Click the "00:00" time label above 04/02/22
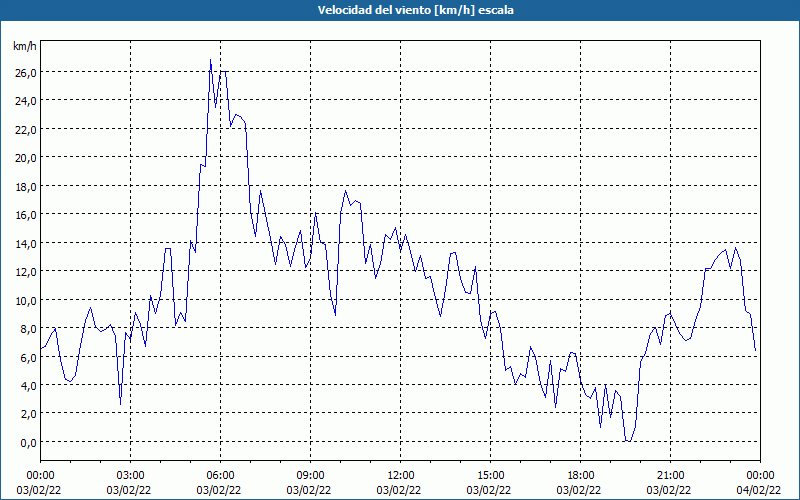The image size is (800, 500). click(761, 476)
